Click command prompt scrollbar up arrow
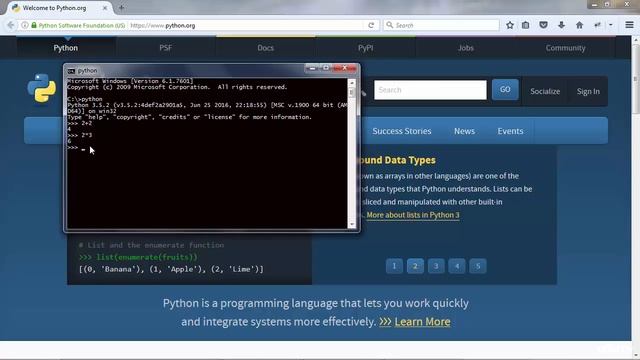640x360 pixels. point(351,83)
